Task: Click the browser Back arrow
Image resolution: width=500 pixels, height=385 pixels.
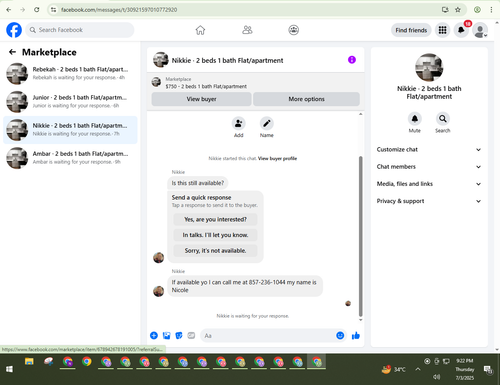Action: [x=9, y=10]
